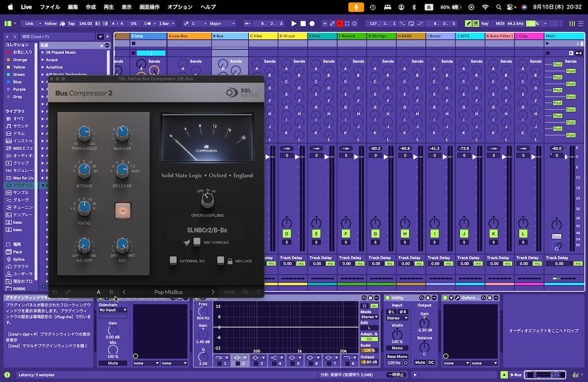Open the bass label below テンプレート
The height and width of the screenshot is (382, 588).
(17, 222)
